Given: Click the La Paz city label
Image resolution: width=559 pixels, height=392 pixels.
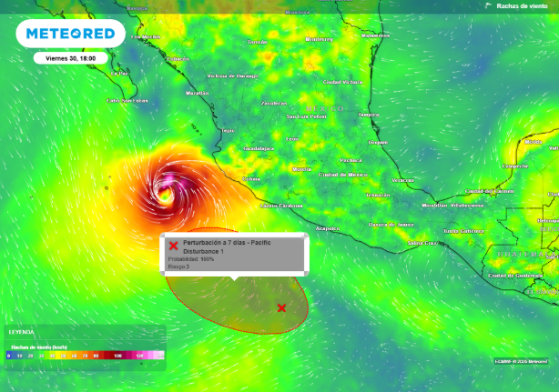Looking at the screenshot, I should [x=119, y=74].
